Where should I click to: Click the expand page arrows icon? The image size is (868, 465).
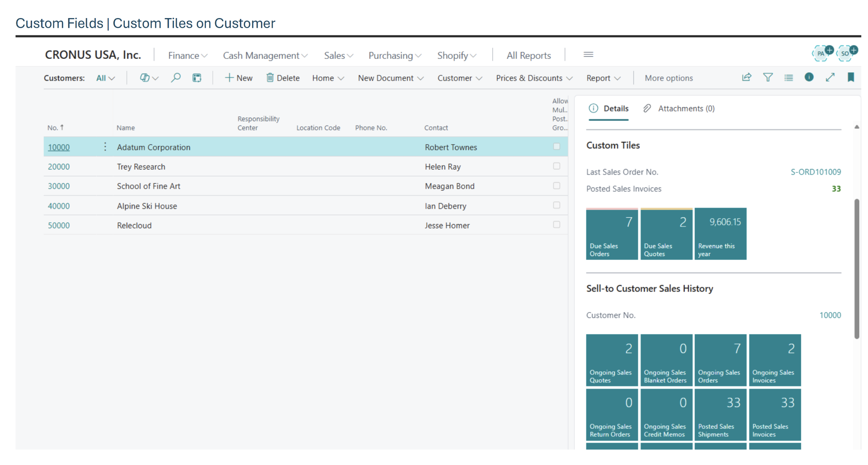(830, 77)
